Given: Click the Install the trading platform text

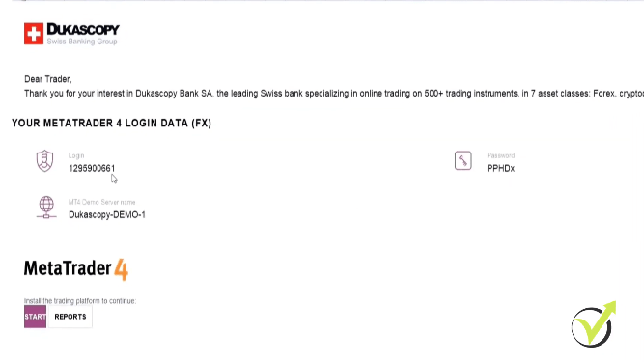Looking at the screenshot, I should click(x=80, y=301).
